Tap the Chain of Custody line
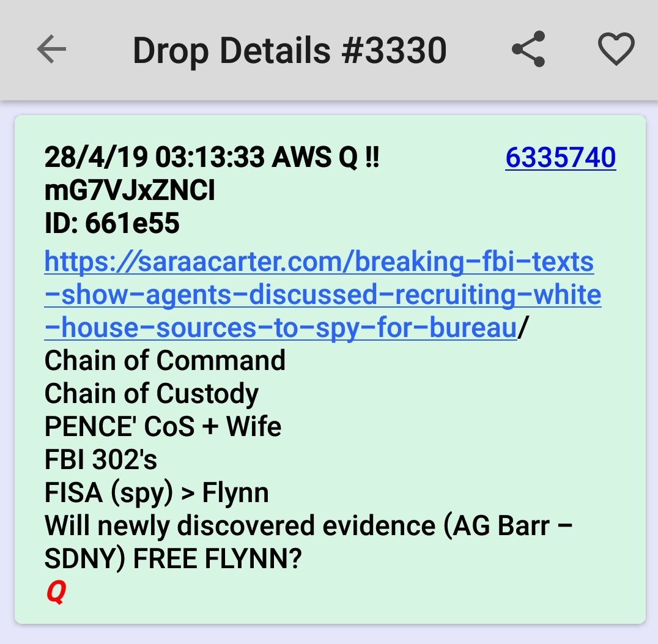This screenshot has width=658, height=644. 151,394
